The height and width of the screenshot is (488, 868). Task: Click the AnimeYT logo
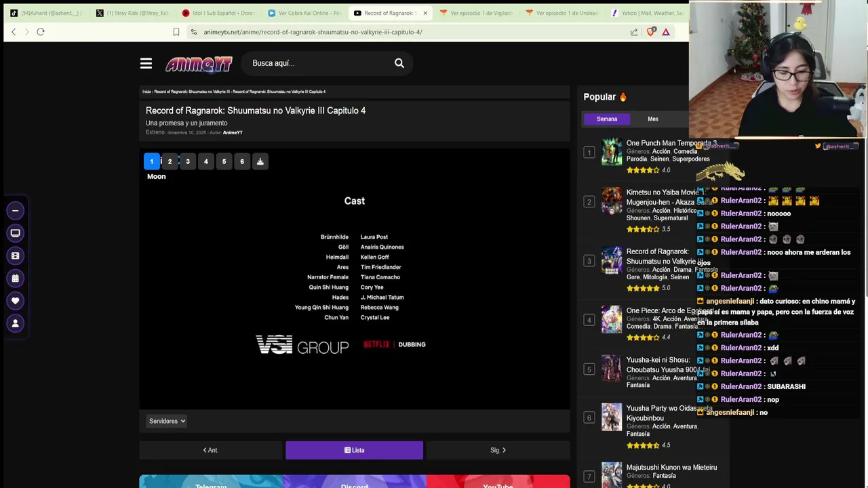coord(199,64)
